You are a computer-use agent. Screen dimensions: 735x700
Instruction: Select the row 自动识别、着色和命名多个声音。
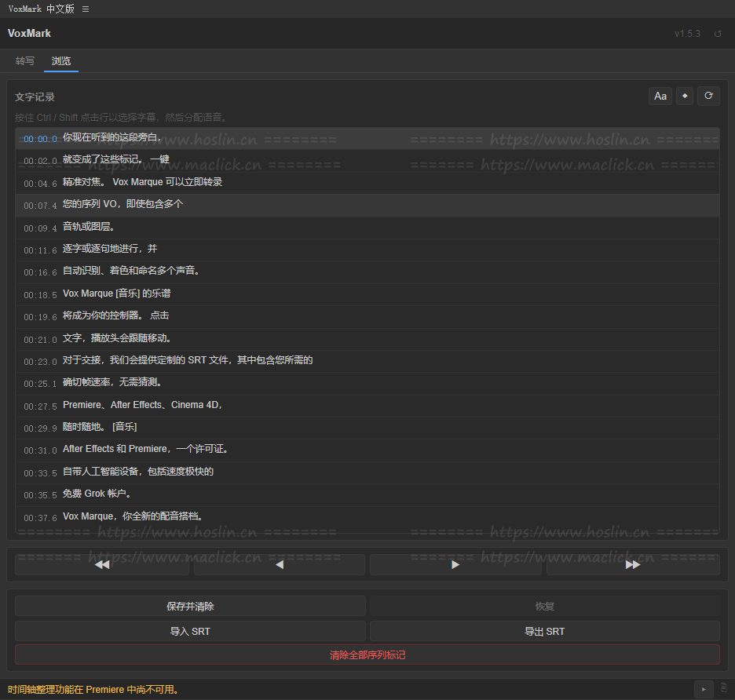pyautogui.click(x=367, y=272)
